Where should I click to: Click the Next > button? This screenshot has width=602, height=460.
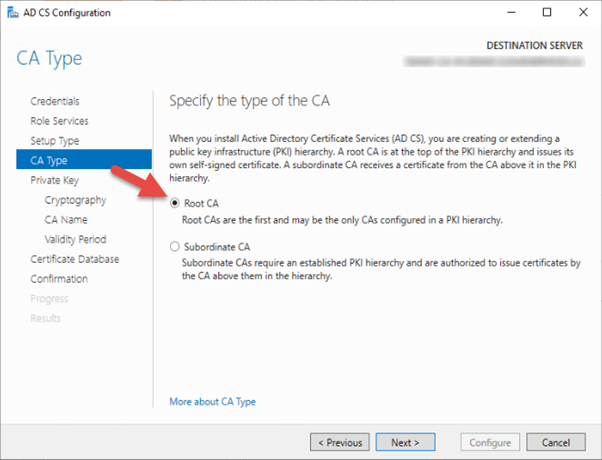coord(405,442)
